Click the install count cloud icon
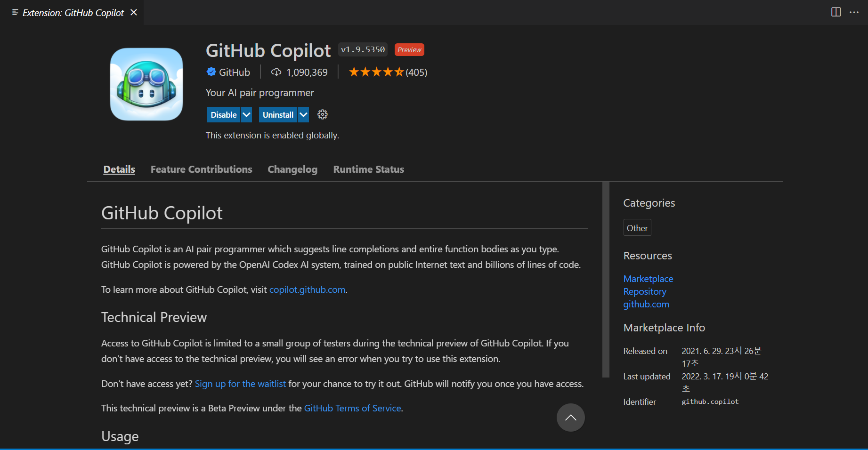The width and height of the screenshot is (868, 450). pos(276,72)
